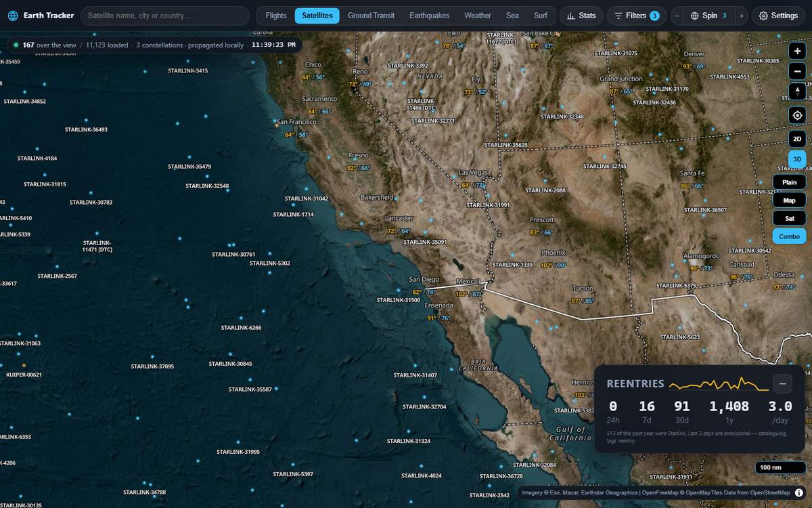Click the 11:39:23 PM clock
The height and width of the screenshot is (508, 812).
click(273, 45)
